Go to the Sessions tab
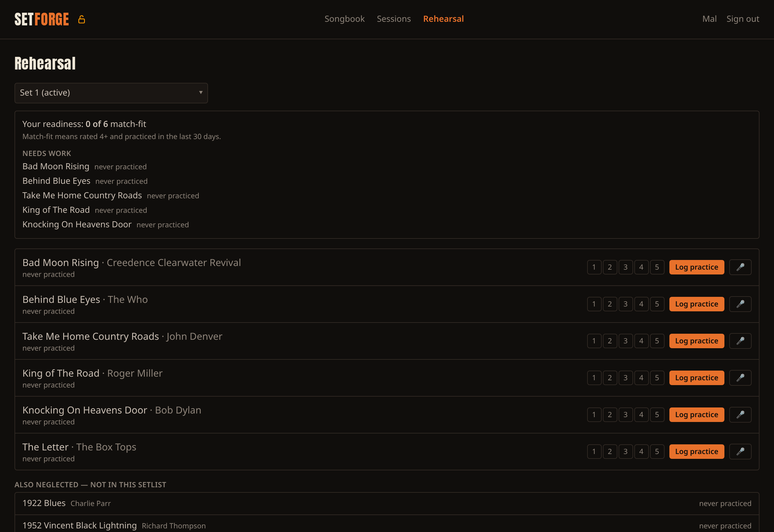 click(394, 19)
